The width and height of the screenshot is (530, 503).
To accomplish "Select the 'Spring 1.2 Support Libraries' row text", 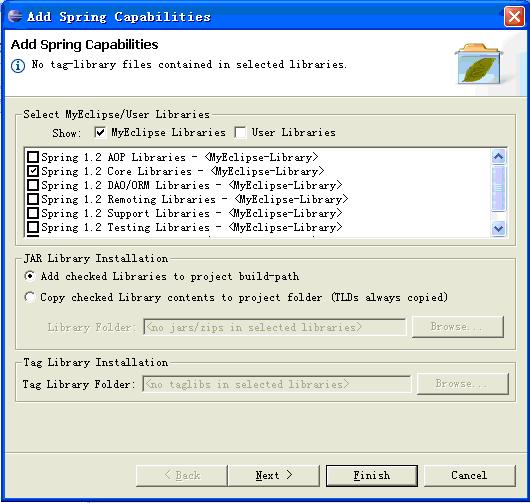I will (x=192, y=213).
